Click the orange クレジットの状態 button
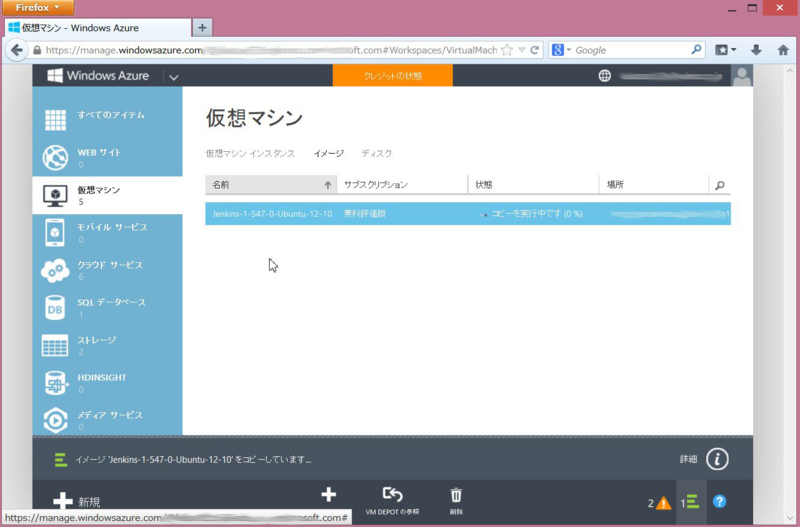The height and width of the screenshot is (527, 800). tap(393, 76)
